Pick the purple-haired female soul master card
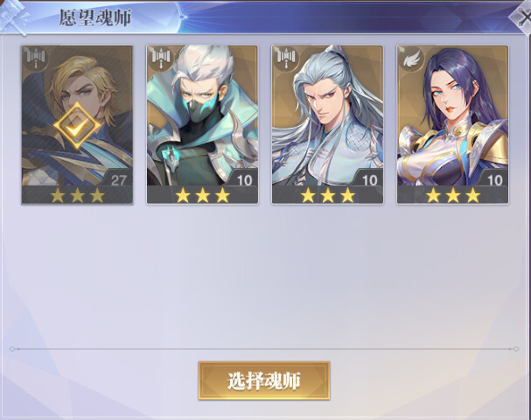 click(452, 125)
